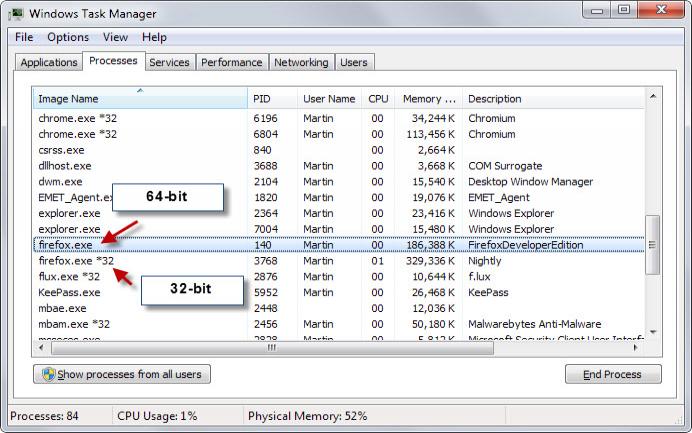Sort by Image Name column header
Image resolution: width=692 pixels, height=433 pixels.
[x=140, y=98]
